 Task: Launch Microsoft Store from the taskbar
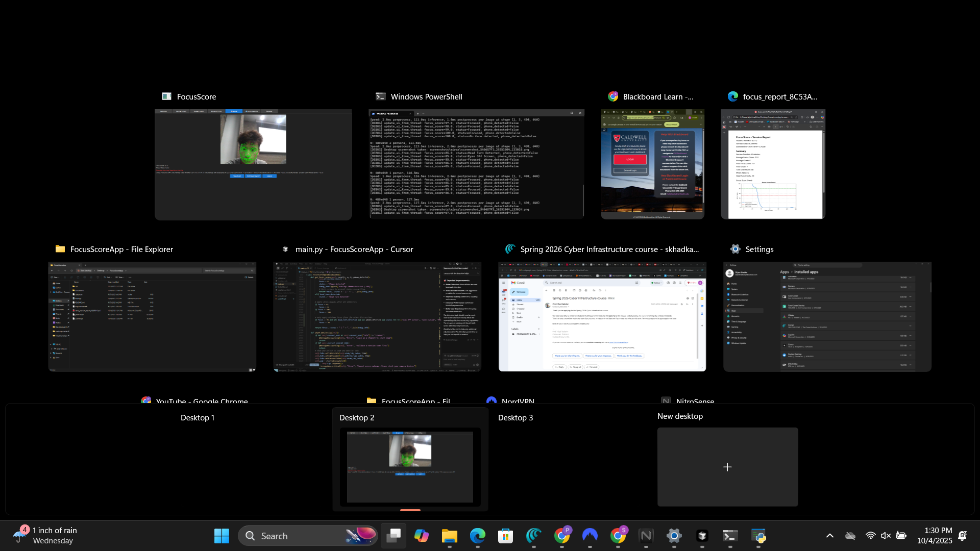pyautogui.click(x=506, y=536)
